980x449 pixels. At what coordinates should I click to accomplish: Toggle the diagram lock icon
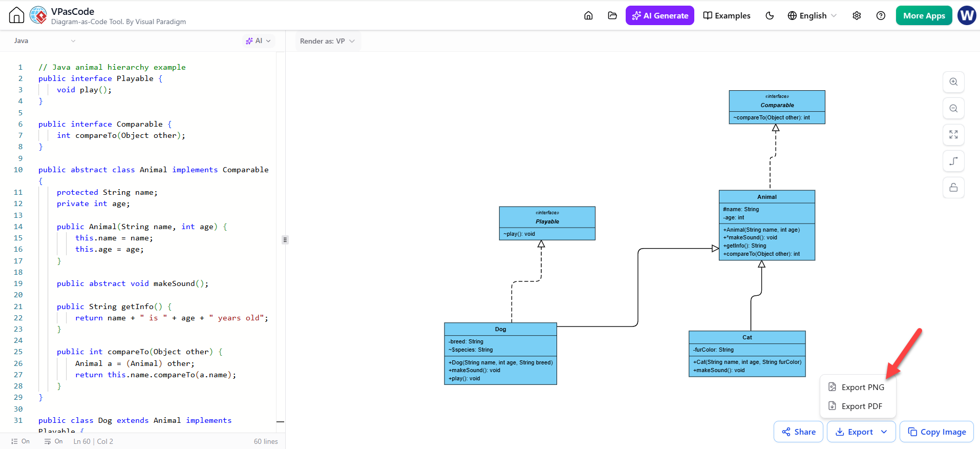(953, 188)
